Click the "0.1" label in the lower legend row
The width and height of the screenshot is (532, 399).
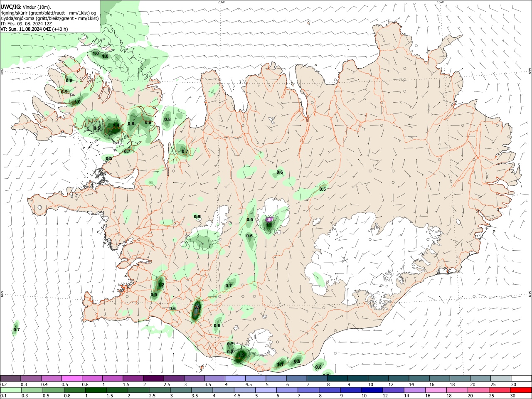(3, 396)
